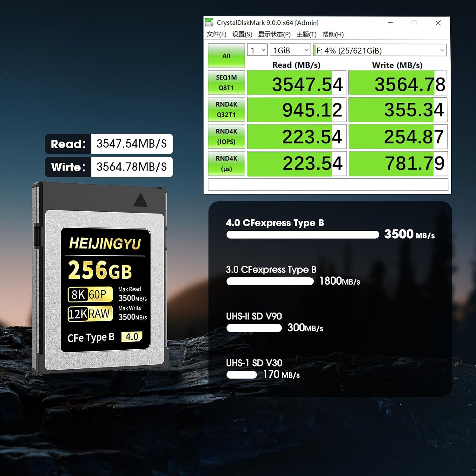Open the test size dropdown showing 1GiB

tap(290, 50)
